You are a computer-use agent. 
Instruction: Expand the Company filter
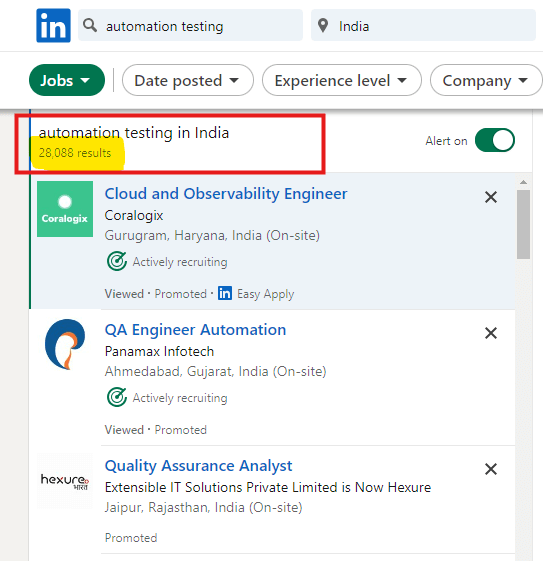click(x=486, y=80)
